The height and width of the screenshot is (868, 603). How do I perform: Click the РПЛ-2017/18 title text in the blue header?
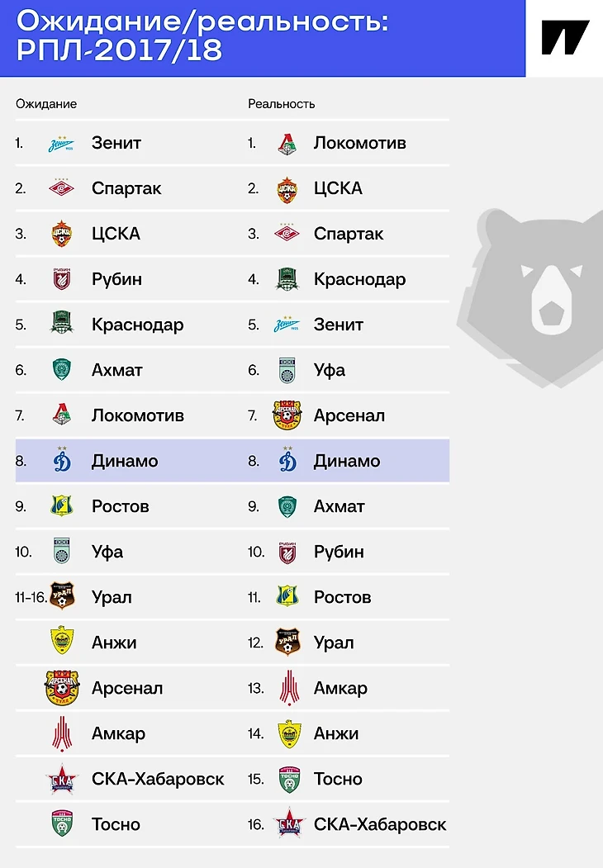(x=120, y=50)
